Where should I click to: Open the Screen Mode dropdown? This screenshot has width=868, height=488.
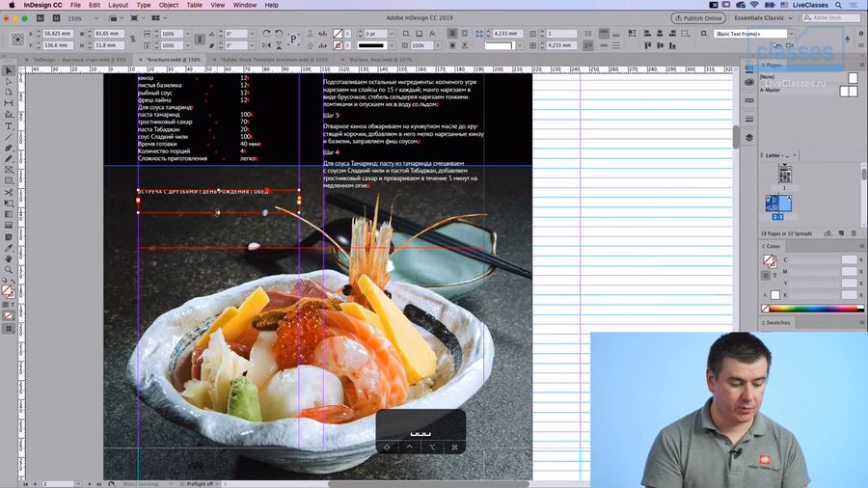(136, 18)
